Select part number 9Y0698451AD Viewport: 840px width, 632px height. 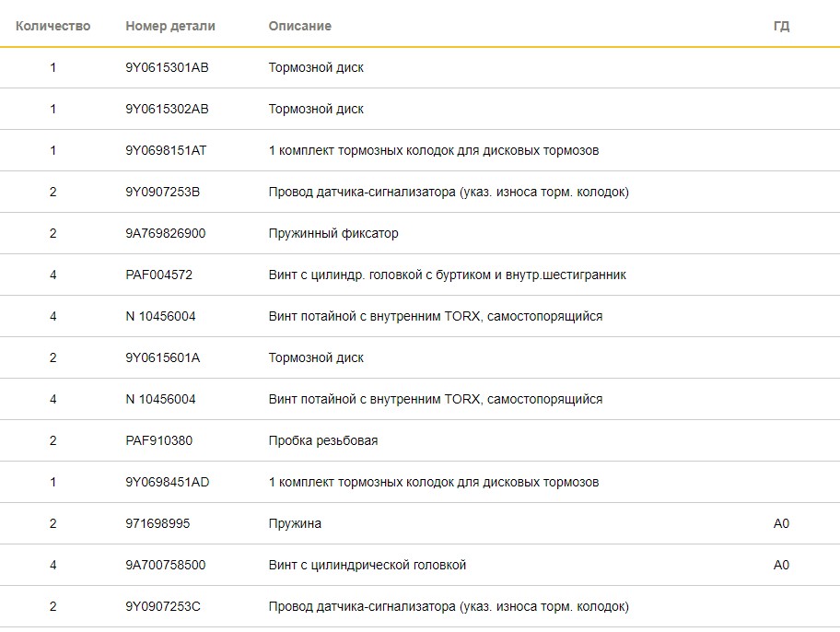coord(168,482)
